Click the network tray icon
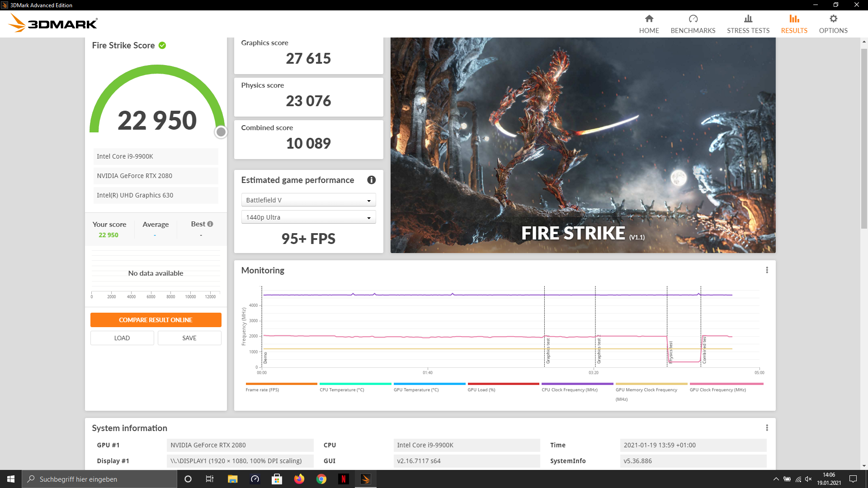Image resolution: width=868 pixels, height=488 pixels. 798,479
